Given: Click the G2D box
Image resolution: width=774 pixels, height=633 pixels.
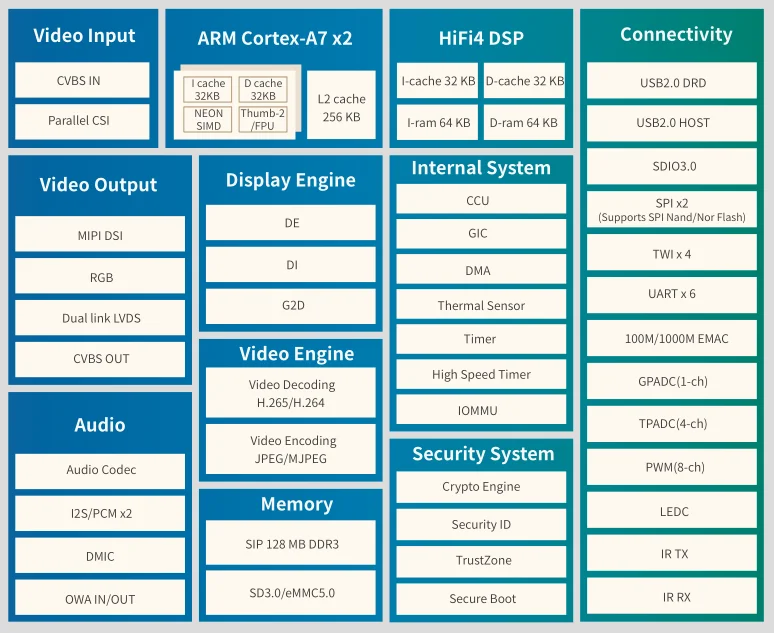Looking at the screenshot, I should pyautogui.click(x=291, y=306).
